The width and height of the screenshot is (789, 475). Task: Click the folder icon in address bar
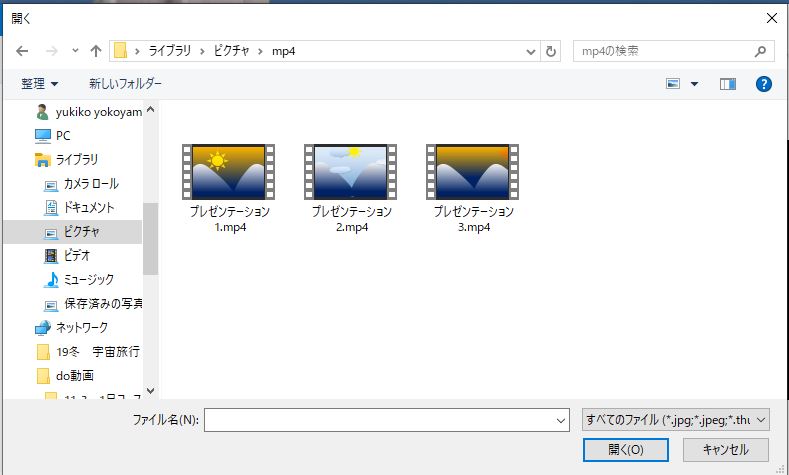(120, 51)
